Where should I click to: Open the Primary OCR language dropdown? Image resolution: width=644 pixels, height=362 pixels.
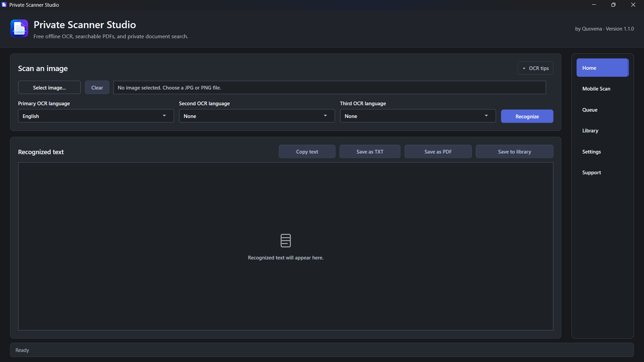tap(96, 116)
